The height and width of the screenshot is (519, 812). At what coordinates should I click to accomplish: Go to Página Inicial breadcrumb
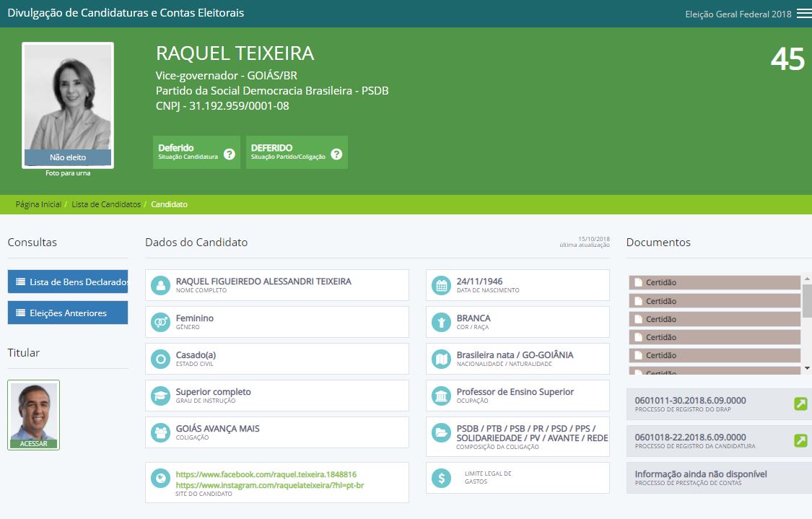click(x=38, y=204)
